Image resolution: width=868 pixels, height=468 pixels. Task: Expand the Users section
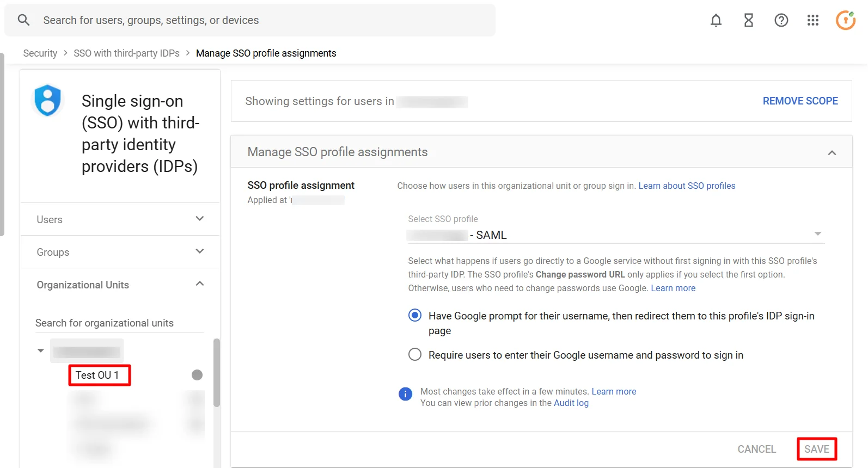[120, 219]
